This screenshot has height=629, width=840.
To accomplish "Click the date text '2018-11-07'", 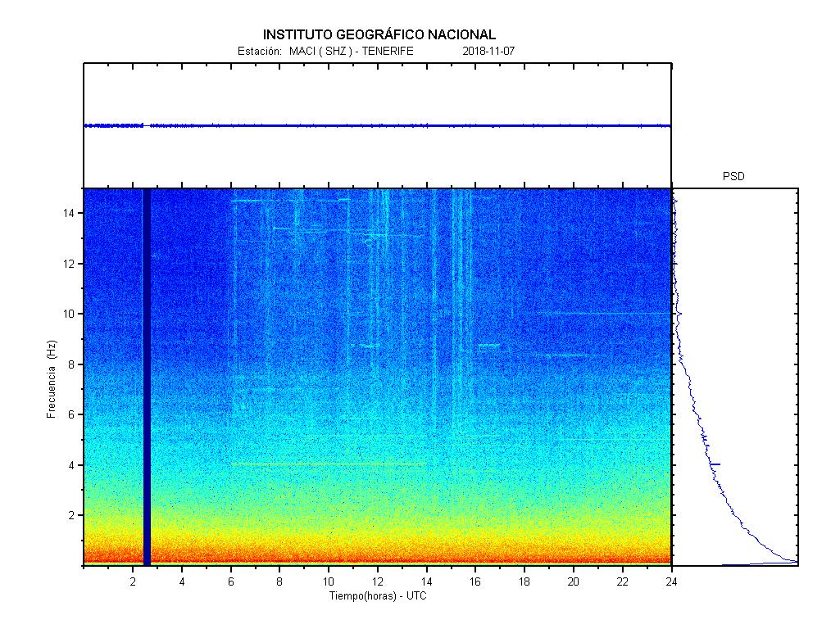I will tap(488, 51).
